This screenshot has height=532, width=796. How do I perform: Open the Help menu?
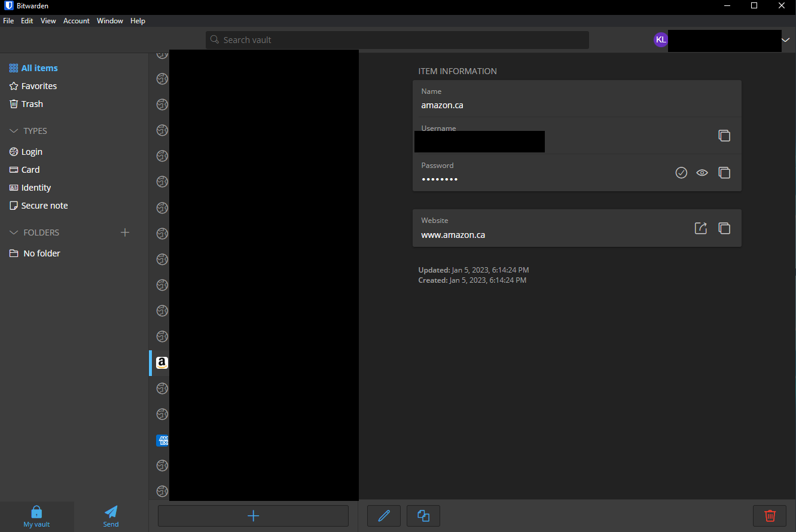(x=138, y=21)
